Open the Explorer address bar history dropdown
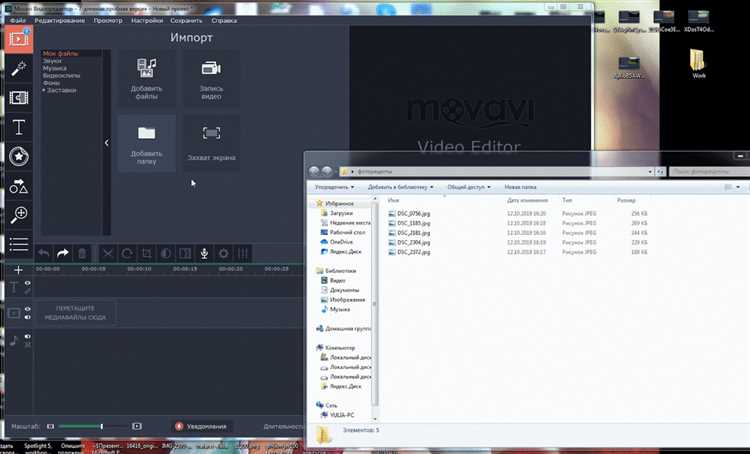 pyautogui.click(x=650, y=171)
